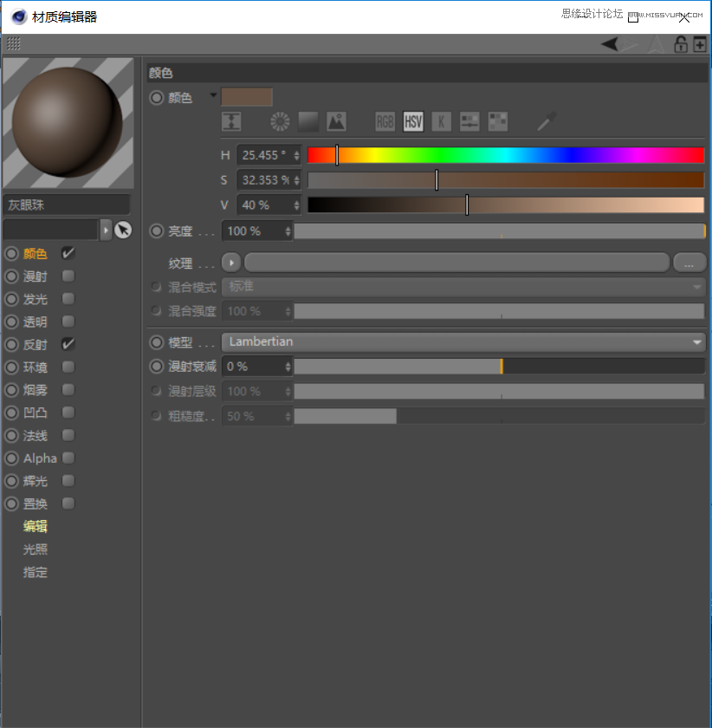This screenshot has width=712, height=728.
Task: Click the K color temperature mode icon
Action: (x=442, y=121)
